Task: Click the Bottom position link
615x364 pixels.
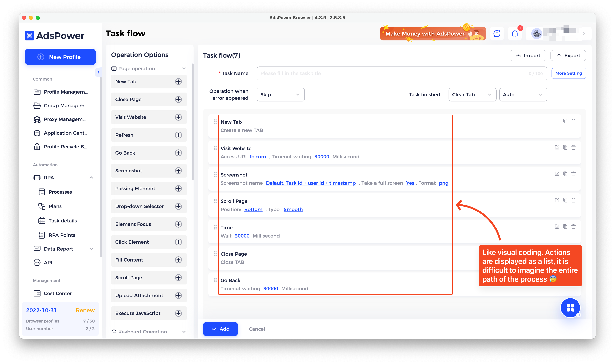Action: (x=253, y=209)
